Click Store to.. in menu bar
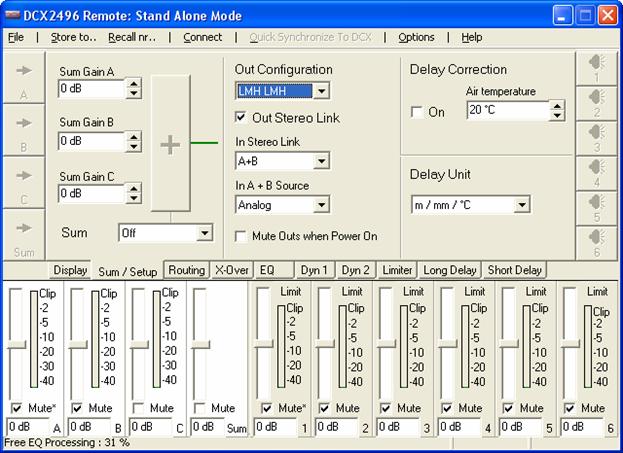Viewport: 623px width, 453px height. point(73,37)
